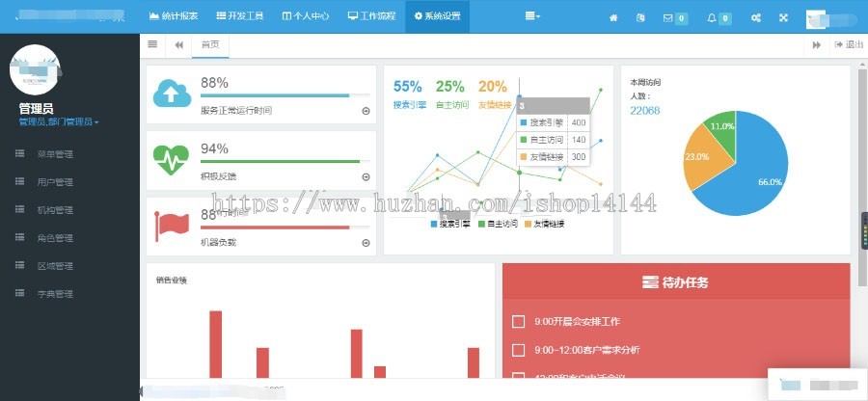The height and width of the screenshot is (401, 868).
Task: Open the 工作流程 top menu
Action: 372,16
